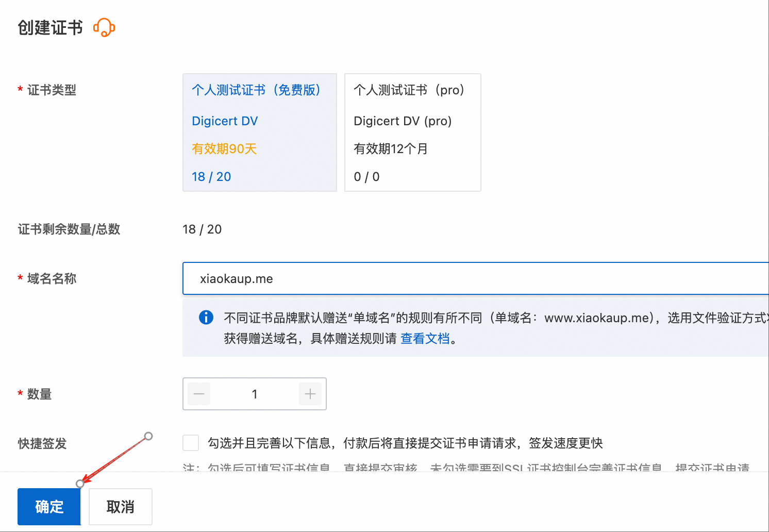Image resolution: width=769 pixels, height=532 pixels.
Task: Click the 有效期90天 validity text
Action: [x=224, y=149]
